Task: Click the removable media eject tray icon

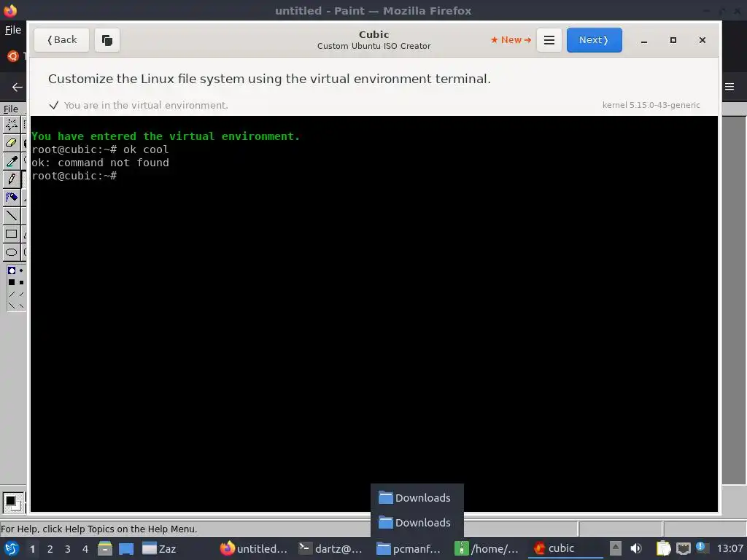Action: pyautogui.click(x=616, y=548)
